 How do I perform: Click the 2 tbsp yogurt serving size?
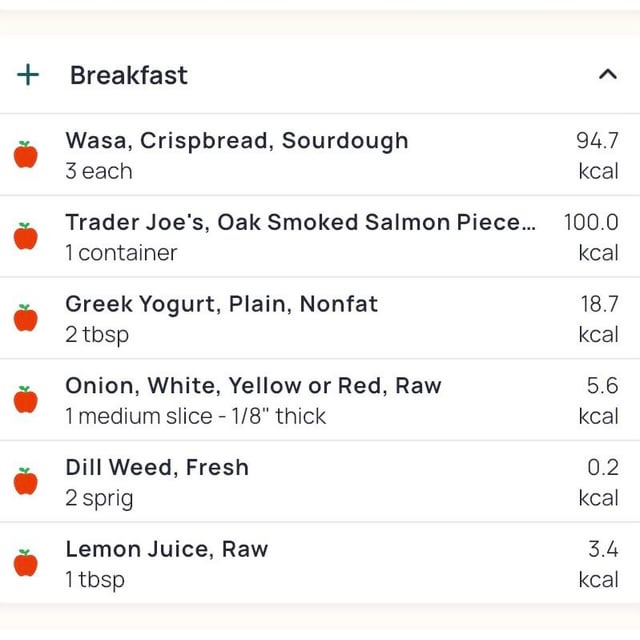coord(97,334)
